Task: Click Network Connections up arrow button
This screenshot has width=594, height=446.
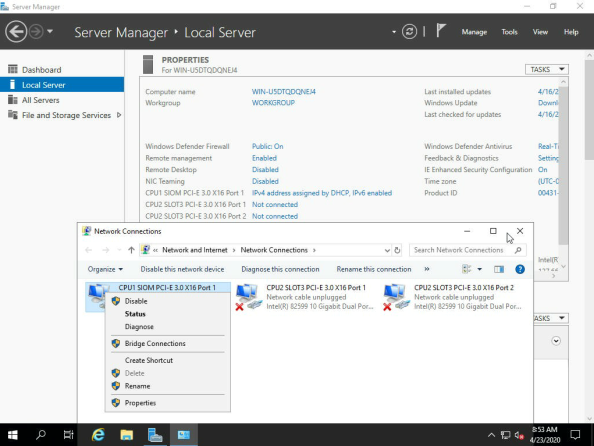Action: (x=131, y=250)
